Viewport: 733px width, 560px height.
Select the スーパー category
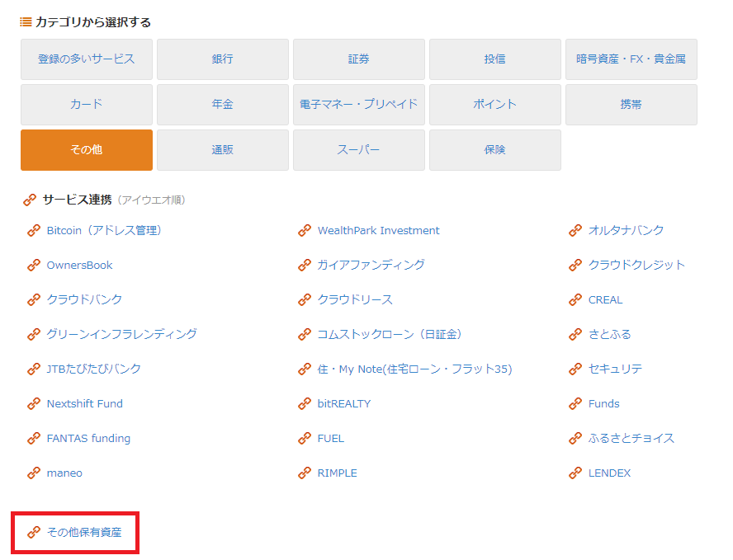click(359, 150)
